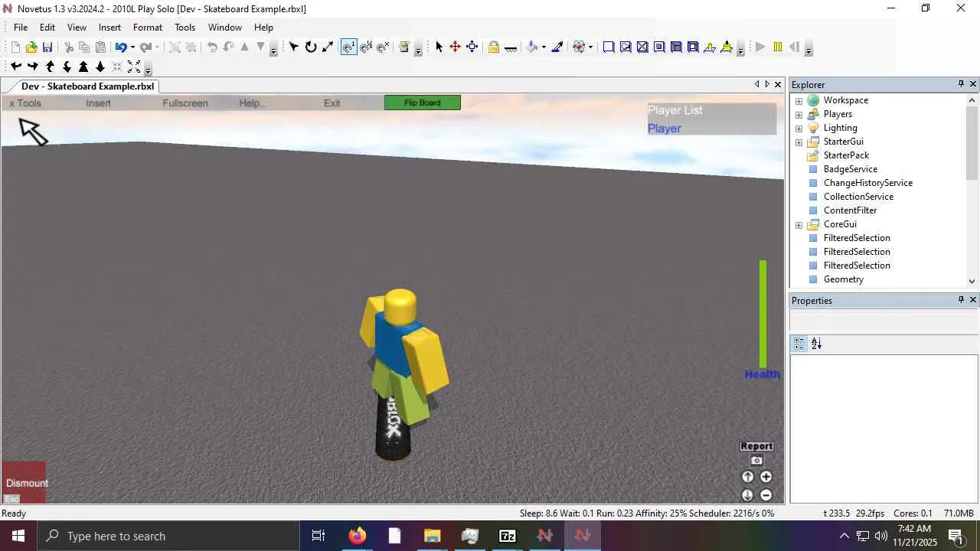Select BadgeService in the Explorer tree
The image size is (980, 551).
pos(850,169)
